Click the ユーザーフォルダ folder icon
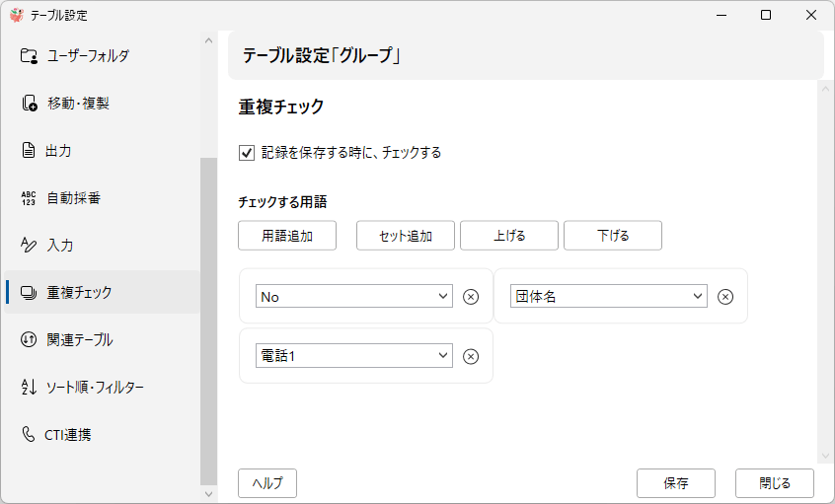The height and width of the screenshot is (504, 835). click(29, 55)
